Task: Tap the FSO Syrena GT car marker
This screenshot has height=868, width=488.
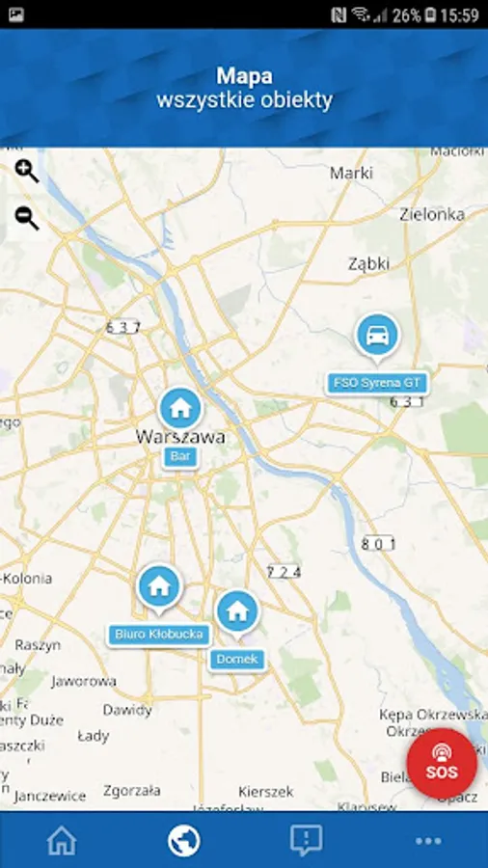Action: (377, 338)
